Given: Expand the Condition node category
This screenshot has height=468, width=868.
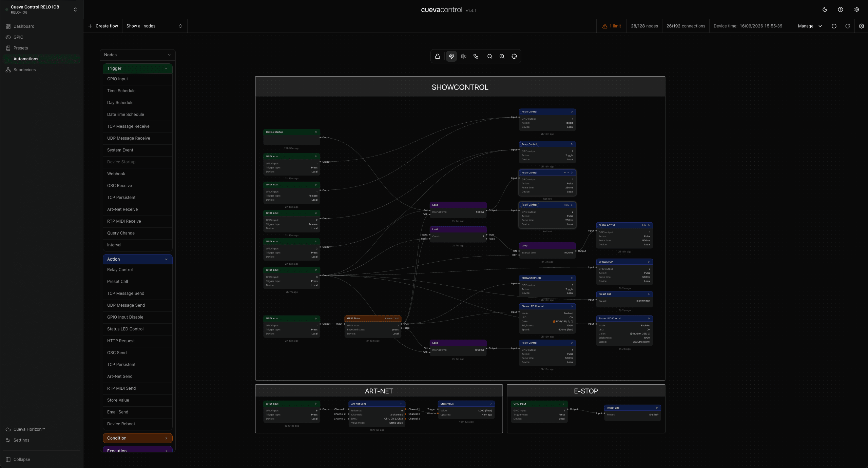Looking at the screenshot, I should (x=138, y=438).
